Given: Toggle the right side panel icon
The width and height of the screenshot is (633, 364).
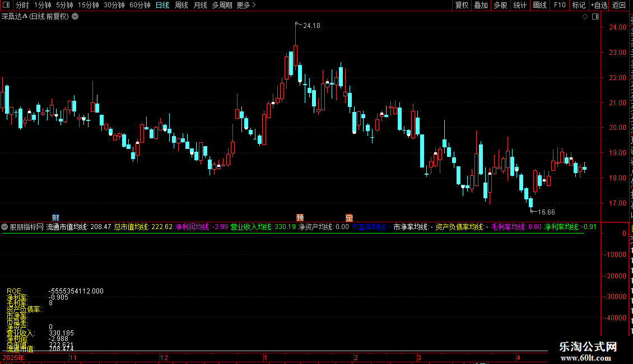Looking at the screenshot, I should pyautogui.click(x=595, y=17).
